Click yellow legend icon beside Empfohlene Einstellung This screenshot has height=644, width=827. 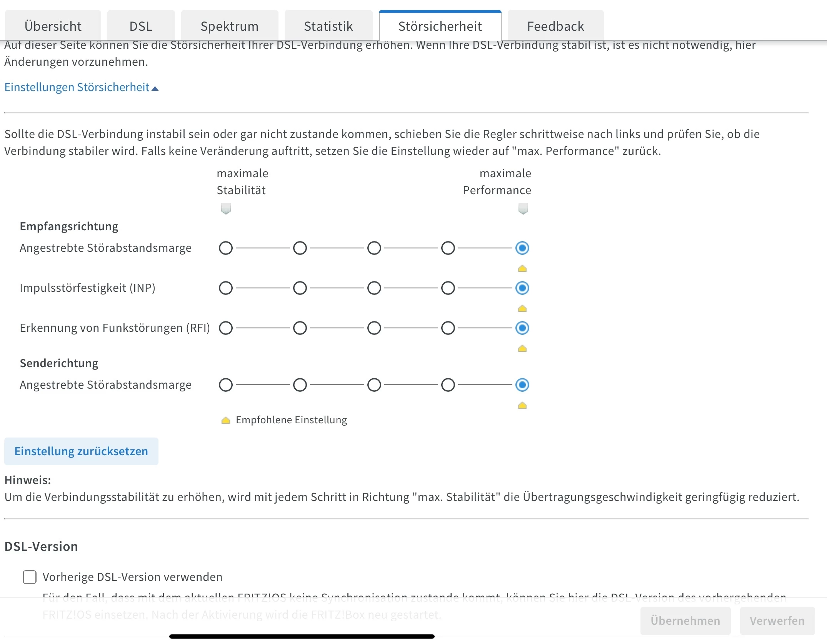[226, 420]
